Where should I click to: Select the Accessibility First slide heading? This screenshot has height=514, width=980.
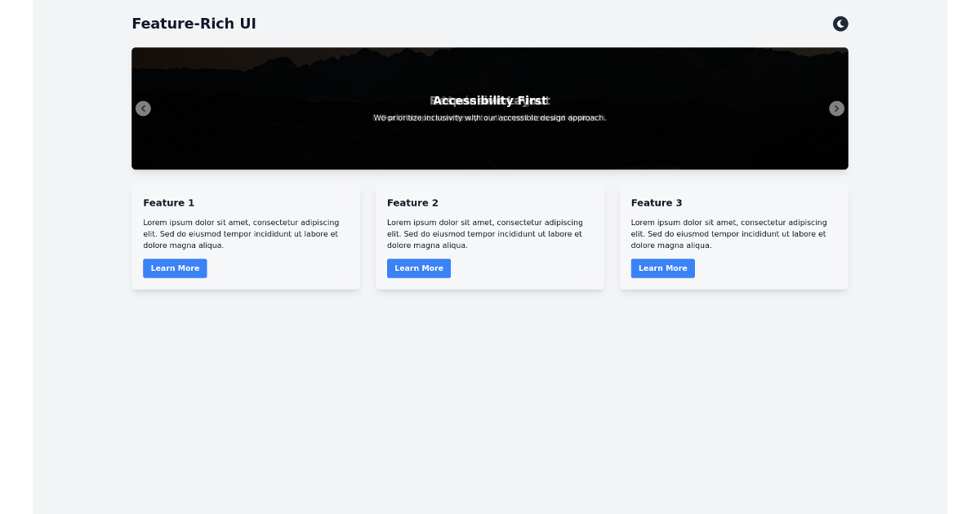tap(490, 100)
